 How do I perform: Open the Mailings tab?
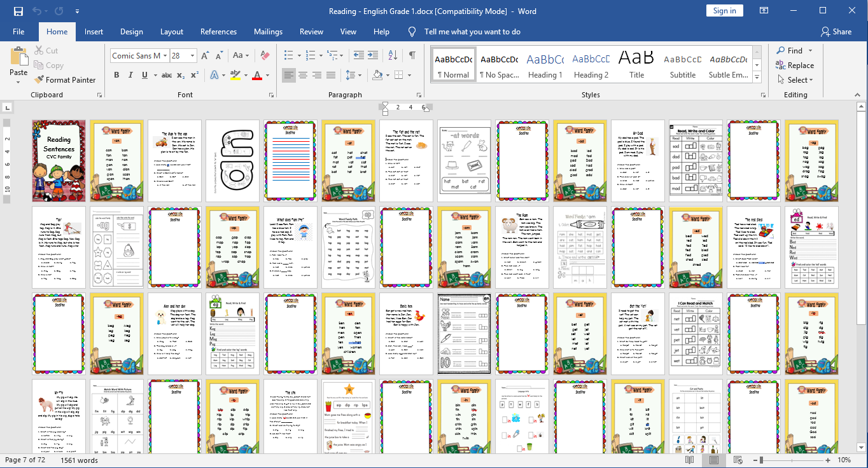click(x=268, y=32)
